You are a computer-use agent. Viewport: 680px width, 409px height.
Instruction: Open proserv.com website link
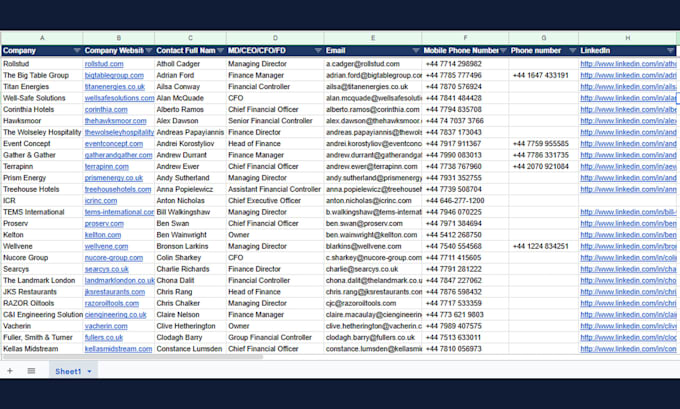(x=104, y=223)
